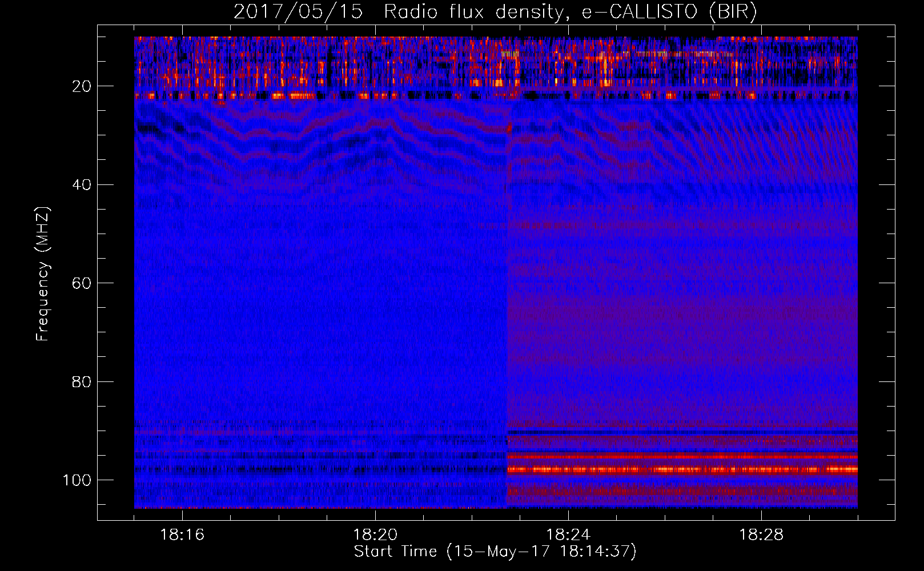This screenshot has width=924, height=571.
Task: Click the plot title 'Radio flux density, e-CALLISTO (BIR)'
Action: pos(570,12)
